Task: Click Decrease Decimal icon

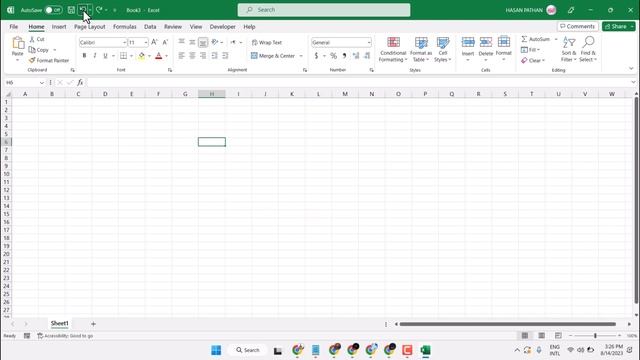Action: click(367, 56)
